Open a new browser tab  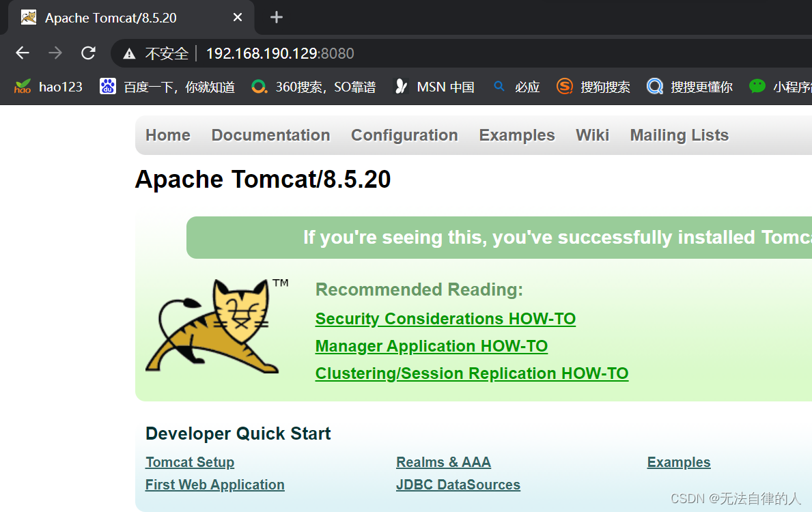[x=277, y=18]
